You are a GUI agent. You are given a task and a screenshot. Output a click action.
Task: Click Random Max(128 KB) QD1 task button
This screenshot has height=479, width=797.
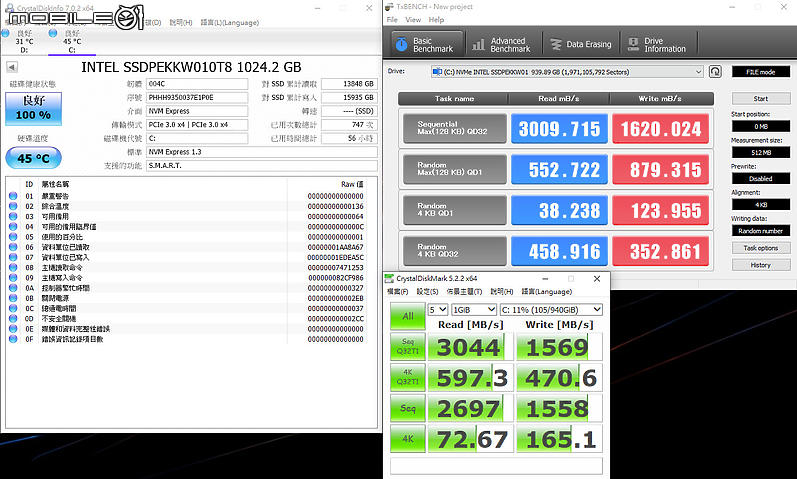tap(454, 169)
